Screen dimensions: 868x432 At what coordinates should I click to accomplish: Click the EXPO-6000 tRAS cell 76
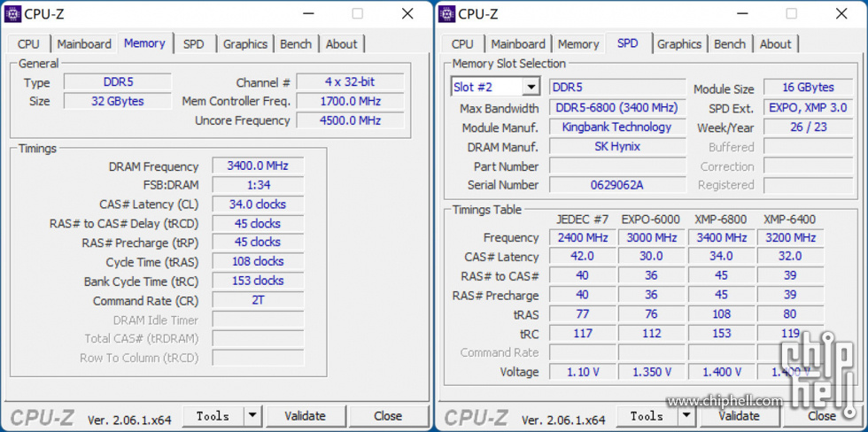tap(652, 314)
